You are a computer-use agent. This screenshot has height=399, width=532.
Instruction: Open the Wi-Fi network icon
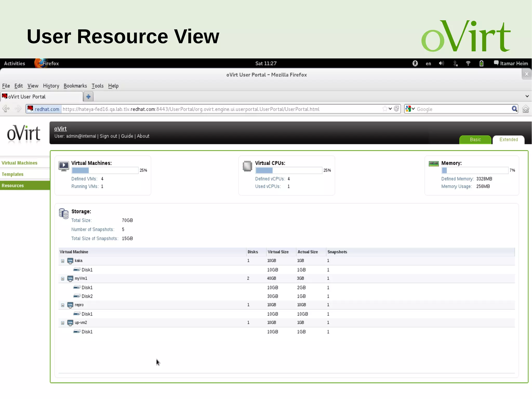[468, 63]
